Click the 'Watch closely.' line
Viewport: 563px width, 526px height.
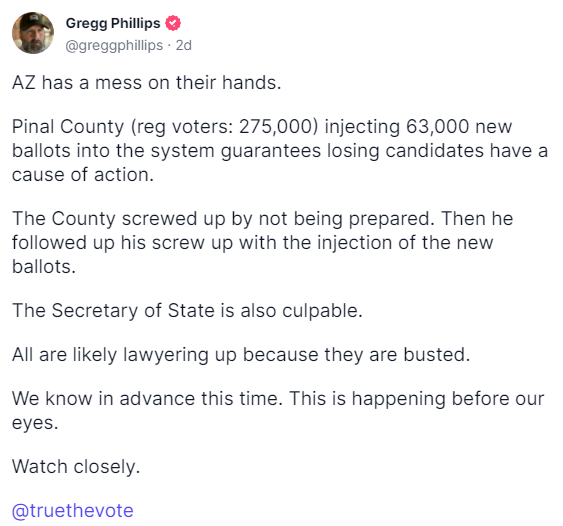[76, 467]
